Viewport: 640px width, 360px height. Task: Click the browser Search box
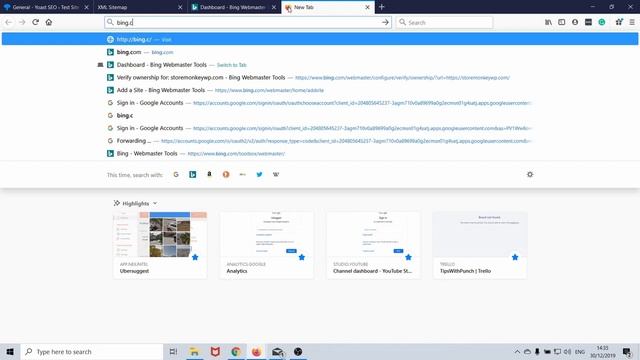(444, 22)
